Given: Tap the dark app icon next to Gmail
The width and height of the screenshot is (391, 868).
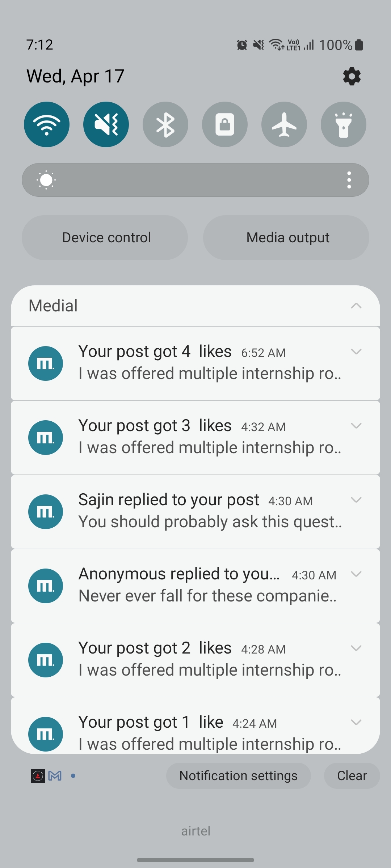Looking at the screenshot, I should click(x=38, y=776).
